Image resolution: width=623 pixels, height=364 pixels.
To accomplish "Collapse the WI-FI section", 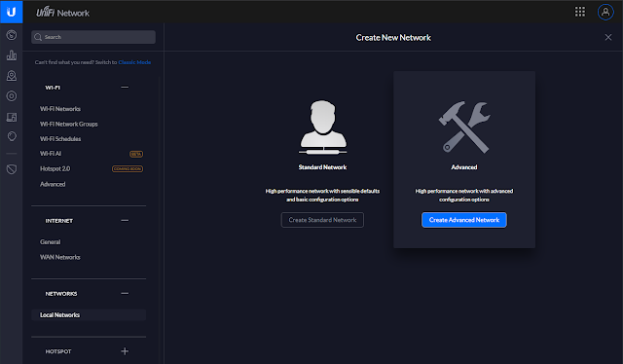I will pyautogui.click(x=125, y=87).
